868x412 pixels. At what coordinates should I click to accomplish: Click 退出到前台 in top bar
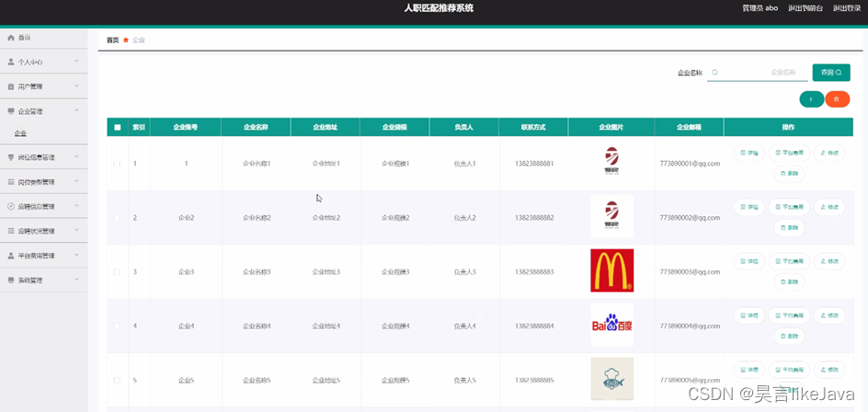805,8
